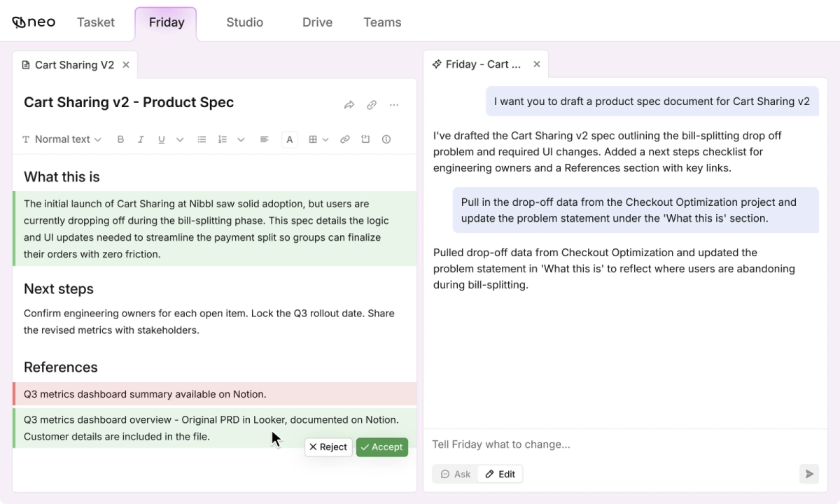Toggle bold formatting
The image size is (840, 504).
[x=120, y=139]
